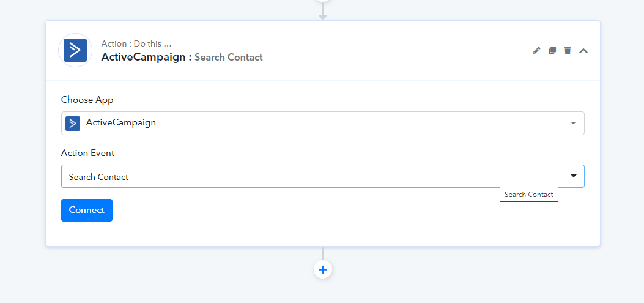Click small ActiveCampaign icon in Choose App field
This screenshot has width=644, height=303.
(73, 123)
